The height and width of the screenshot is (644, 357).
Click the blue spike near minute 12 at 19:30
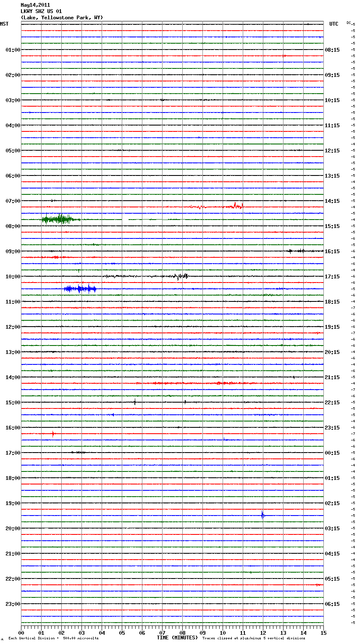[262, 515]
